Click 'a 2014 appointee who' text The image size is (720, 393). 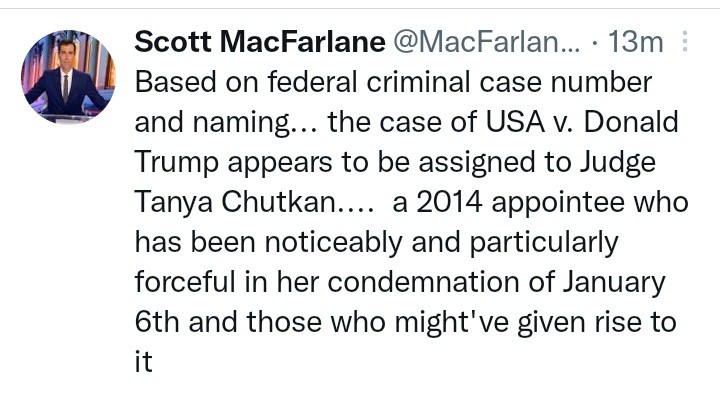point(540,202)
